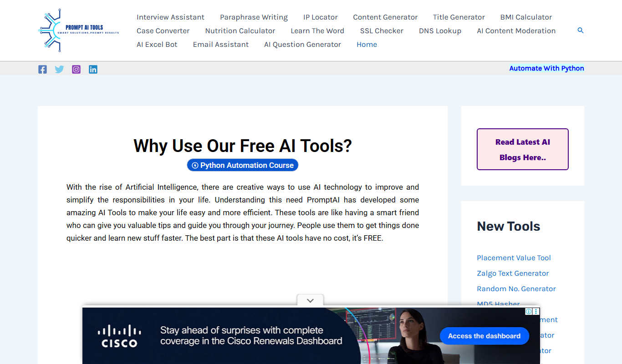Open Email Assistant menu item
Viewport: 622px width, 364px height.
pyautogui.click(x=221, y=45)
